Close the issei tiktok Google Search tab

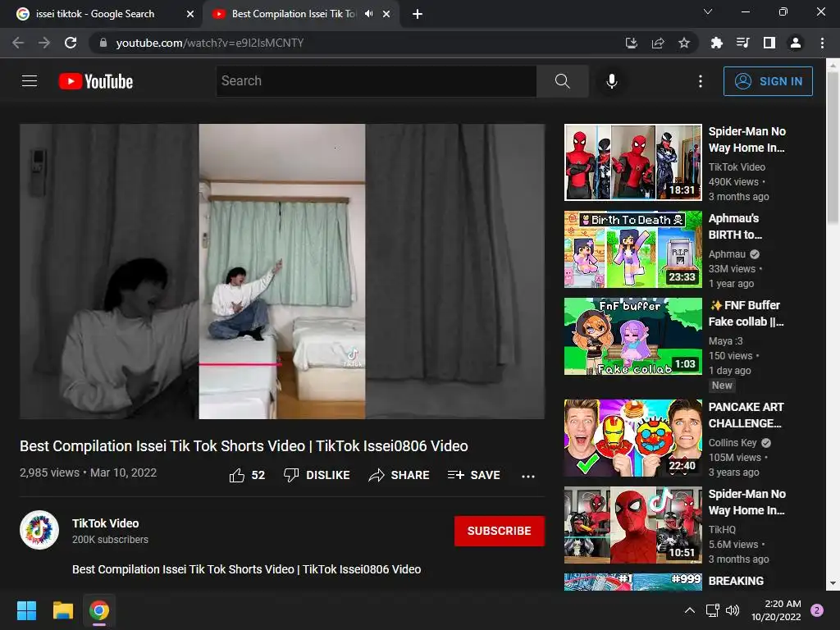point(190,14)
